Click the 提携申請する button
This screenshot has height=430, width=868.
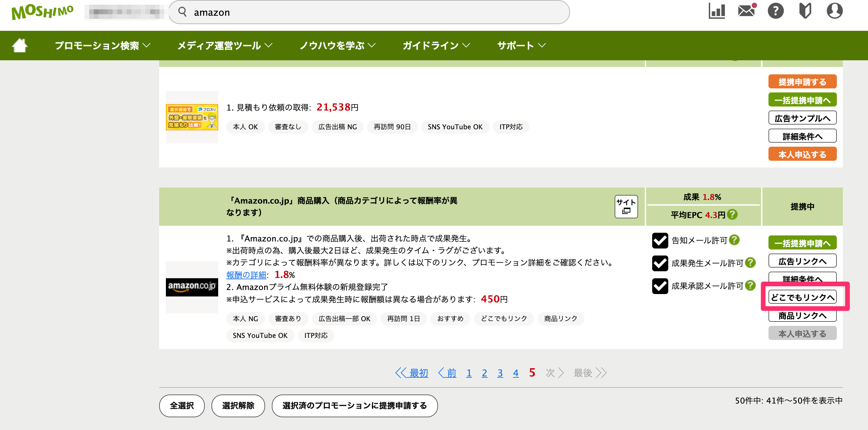802,82
